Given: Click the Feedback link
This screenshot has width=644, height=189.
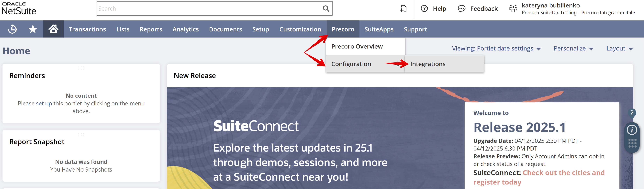Looking at the screenshot, I should point(484,9).
